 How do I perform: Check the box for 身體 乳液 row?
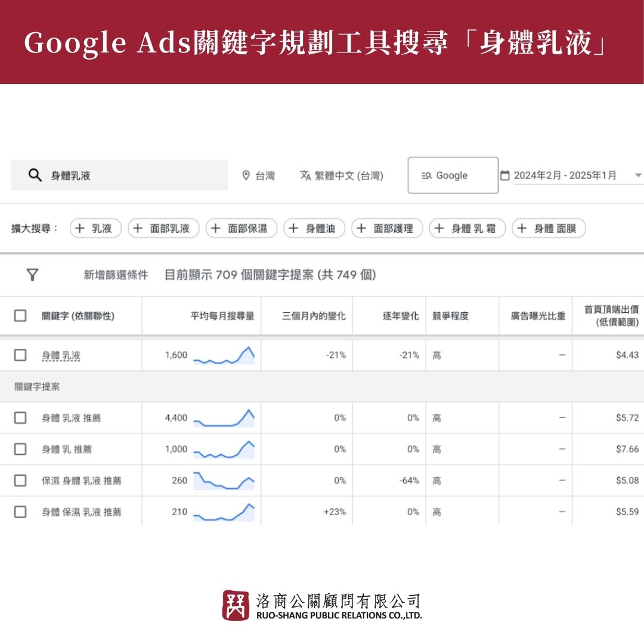(20, 355)
